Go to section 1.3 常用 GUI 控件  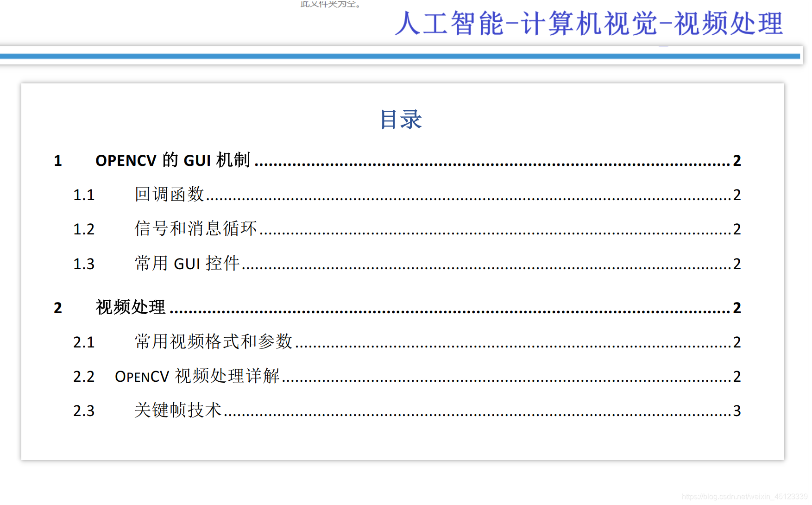[x=407, y=264]
